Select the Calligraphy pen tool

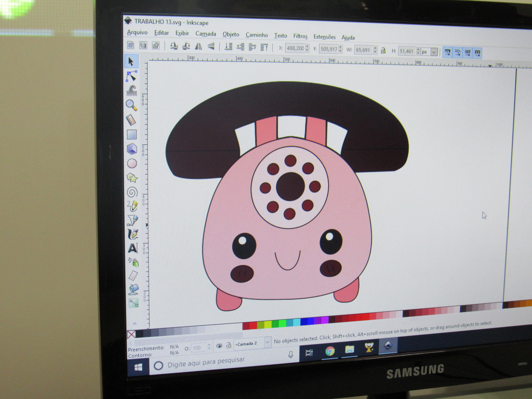click(133, 234)
